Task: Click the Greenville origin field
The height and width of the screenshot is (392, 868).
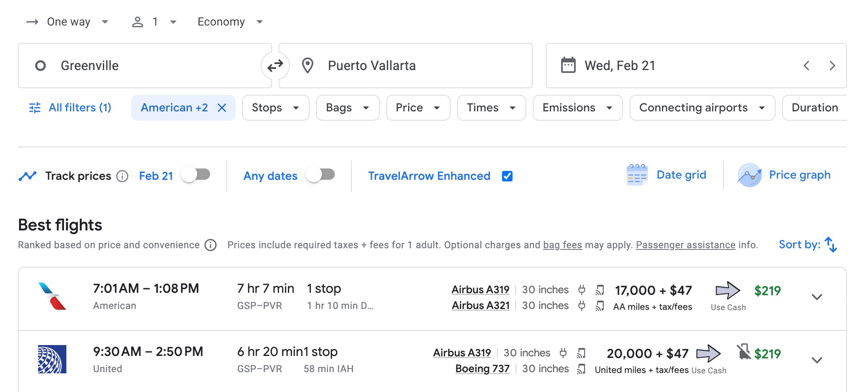Action: click(145, 66)
